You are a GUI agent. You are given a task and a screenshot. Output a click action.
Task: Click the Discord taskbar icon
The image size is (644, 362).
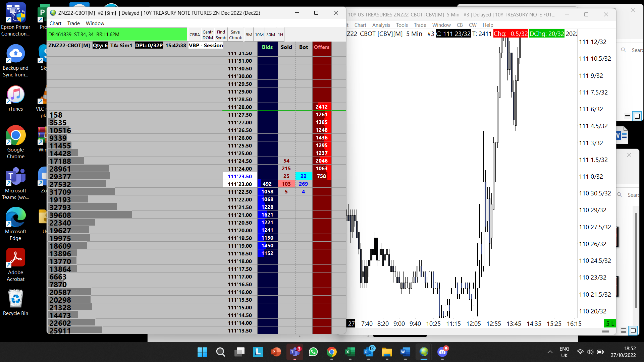[x=442, y=352]
